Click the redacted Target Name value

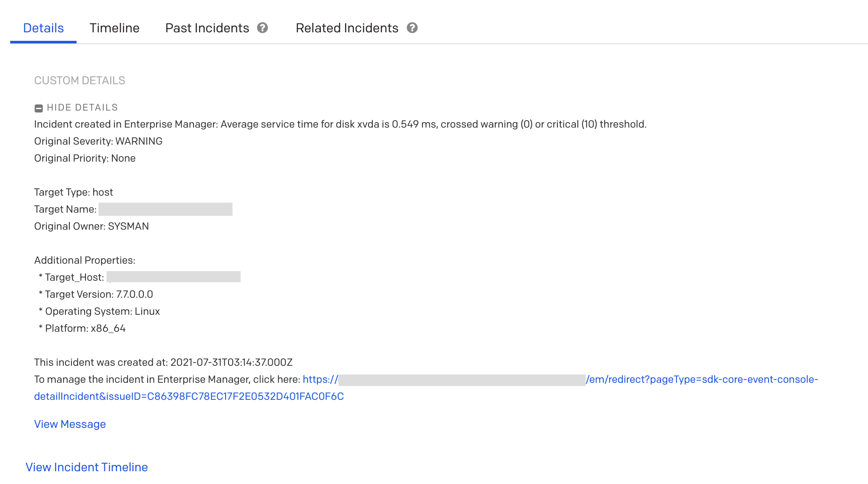tap(165, 209)
